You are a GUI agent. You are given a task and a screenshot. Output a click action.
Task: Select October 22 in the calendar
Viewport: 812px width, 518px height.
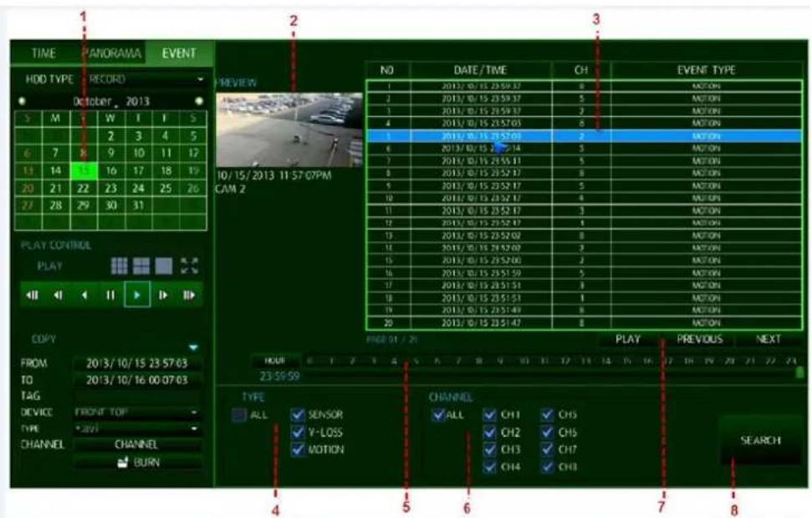(84, 188)
